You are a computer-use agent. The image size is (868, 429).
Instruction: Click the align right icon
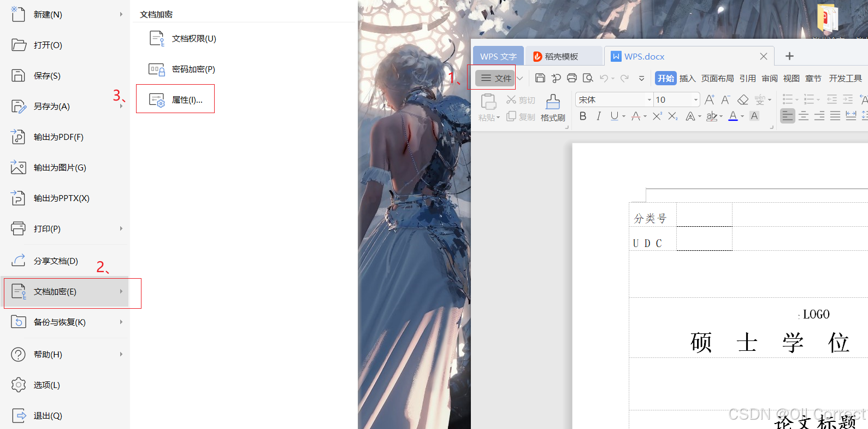click(x=819, y=116)
